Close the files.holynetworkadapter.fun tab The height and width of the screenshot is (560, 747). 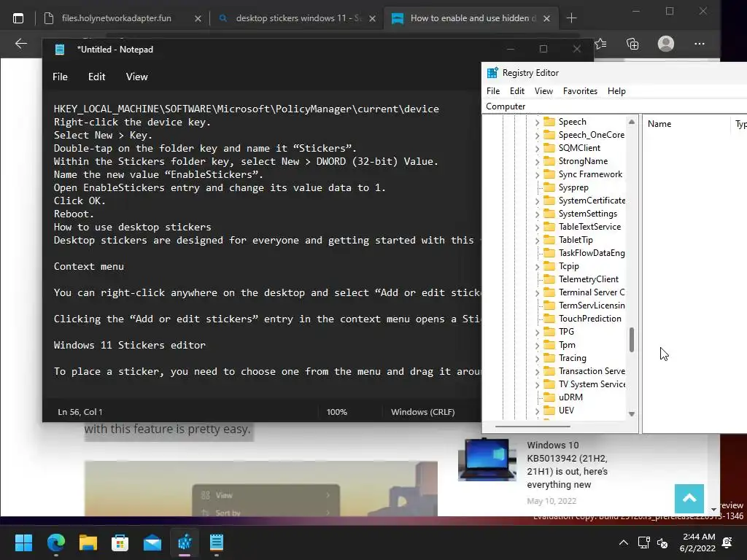(x=198, y=18)
